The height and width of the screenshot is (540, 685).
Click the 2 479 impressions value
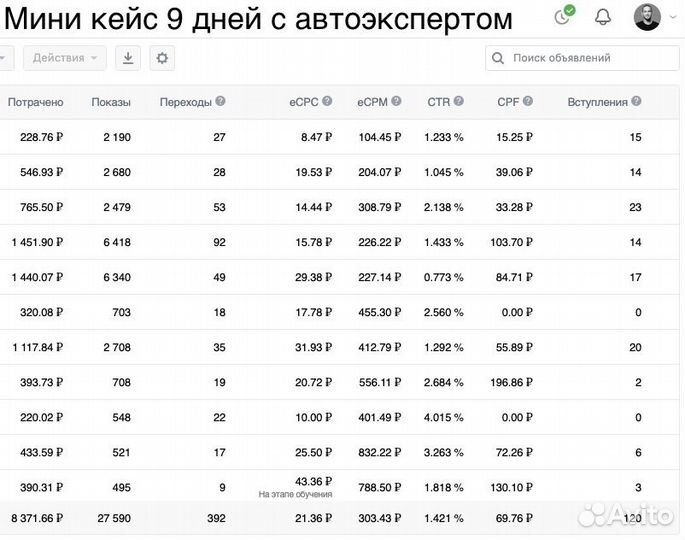(x=117, y=207)
